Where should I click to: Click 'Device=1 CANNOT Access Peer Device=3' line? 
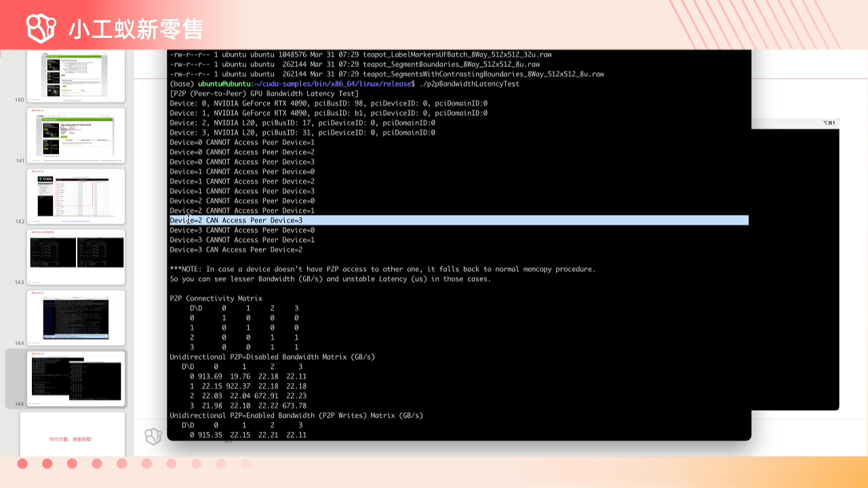click(x=242, y=191)
